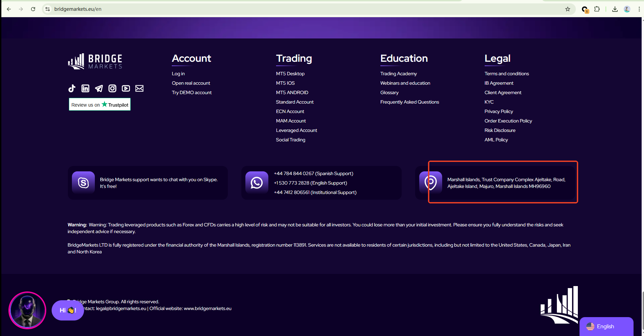Go back to the previous page

point(9,9)
